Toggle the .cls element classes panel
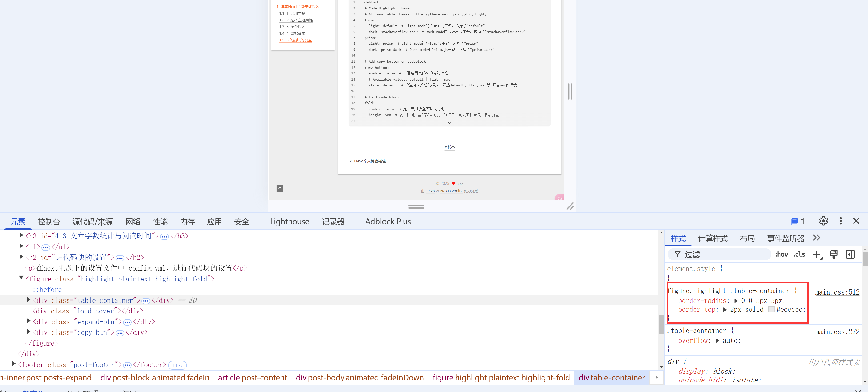Image resolution: width=868 pixels, height=392 pixels. coord(799,255)
